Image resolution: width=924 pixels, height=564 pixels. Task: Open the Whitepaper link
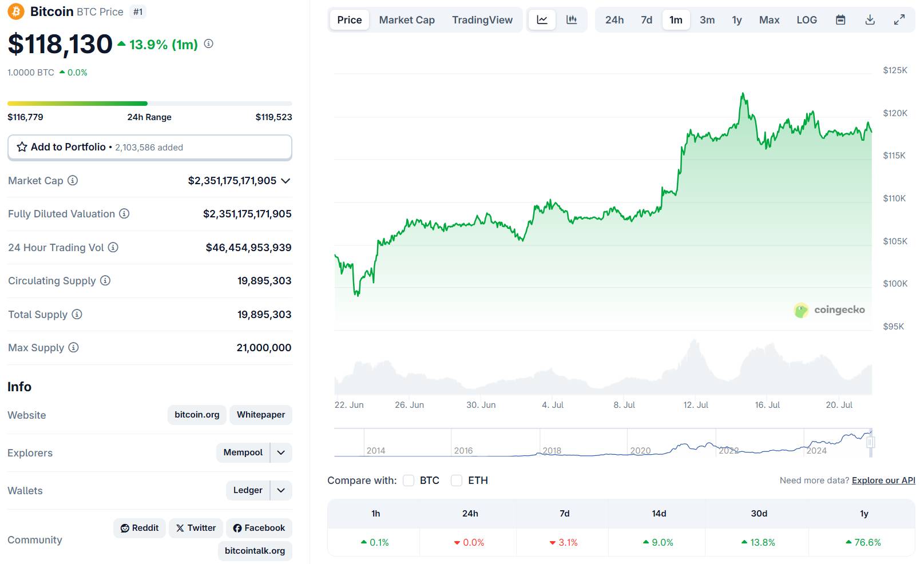point(261,415)
